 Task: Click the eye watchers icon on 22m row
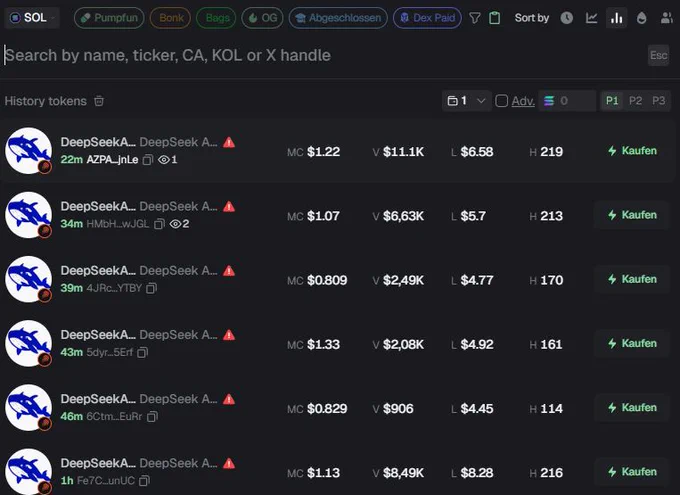pyautogui.click(x=163, y=160)
